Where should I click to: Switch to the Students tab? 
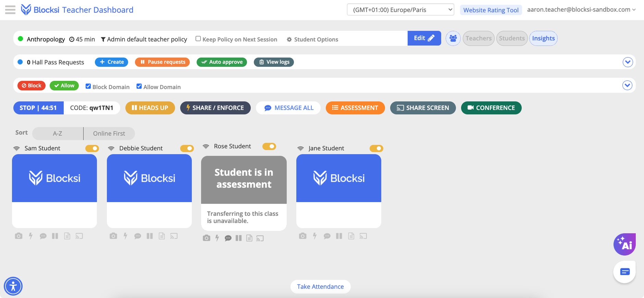tap(512, 38)
